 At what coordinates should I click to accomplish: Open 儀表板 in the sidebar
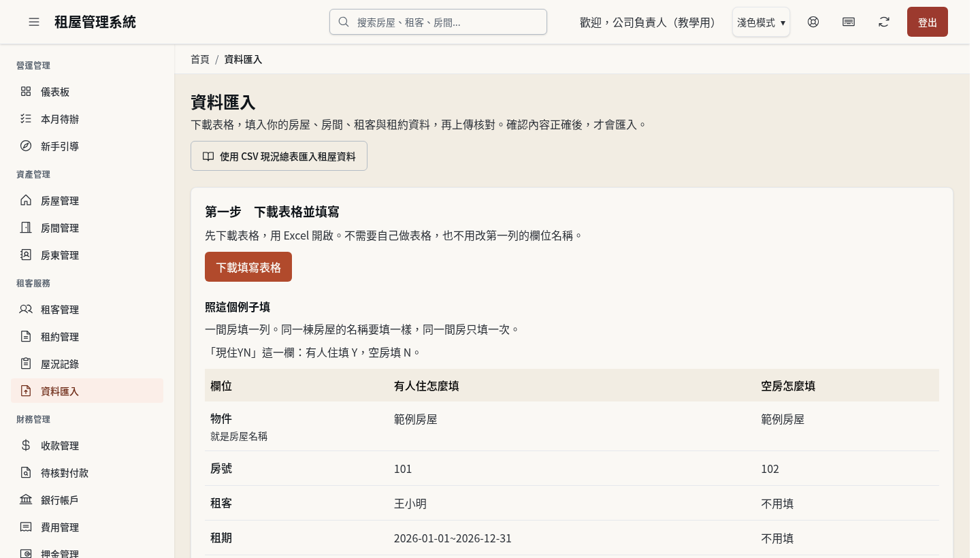tap(87, 91)
